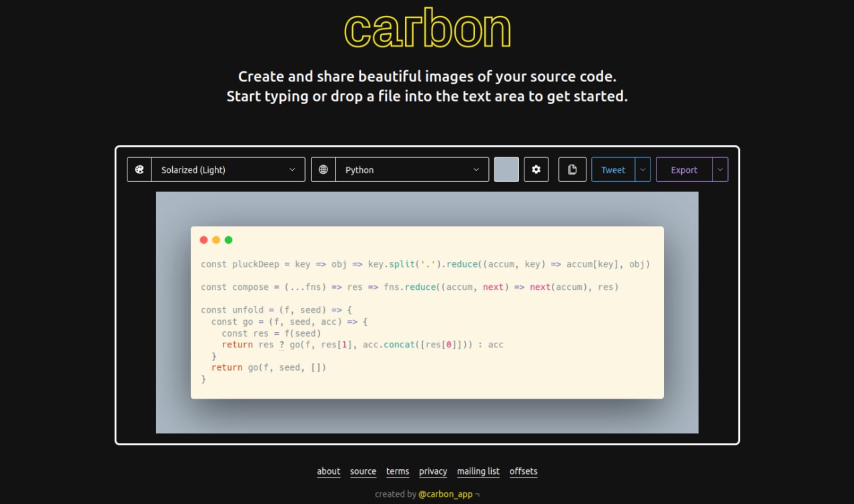Open the settings gear menu

536,169
